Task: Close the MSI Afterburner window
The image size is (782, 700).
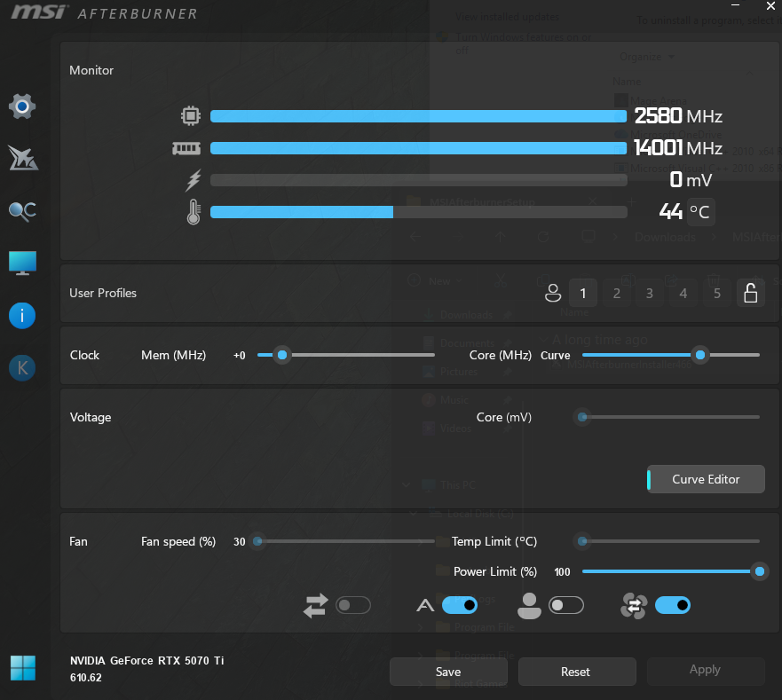Action: point(770,6)
